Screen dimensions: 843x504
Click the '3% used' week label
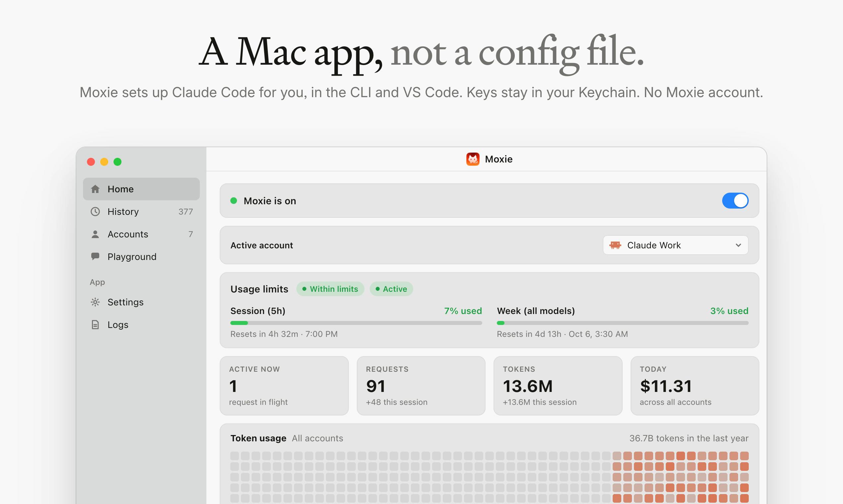[x=729, y=311]
